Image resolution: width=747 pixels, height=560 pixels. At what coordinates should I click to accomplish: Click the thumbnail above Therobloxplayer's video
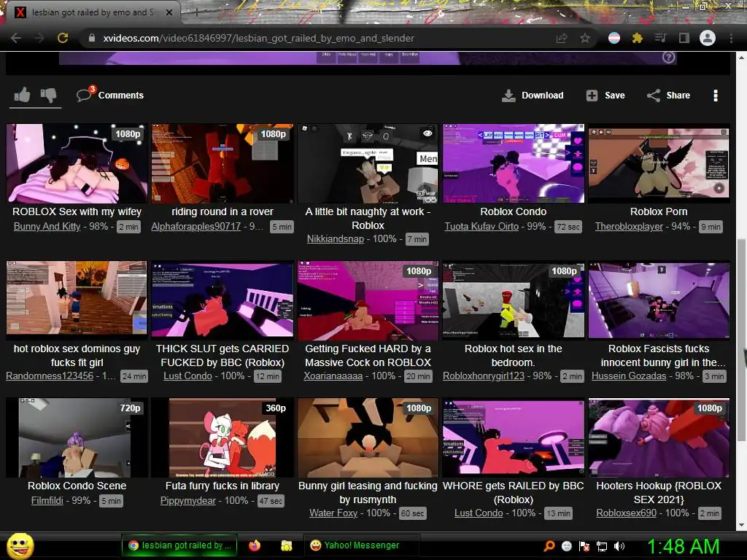point(659,163)
